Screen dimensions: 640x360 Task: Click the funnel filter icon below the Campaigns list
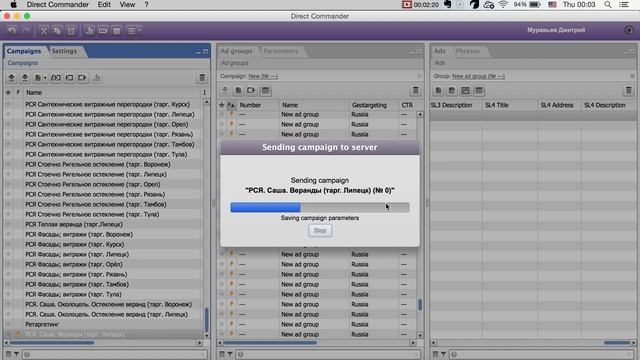coord(16,354)
